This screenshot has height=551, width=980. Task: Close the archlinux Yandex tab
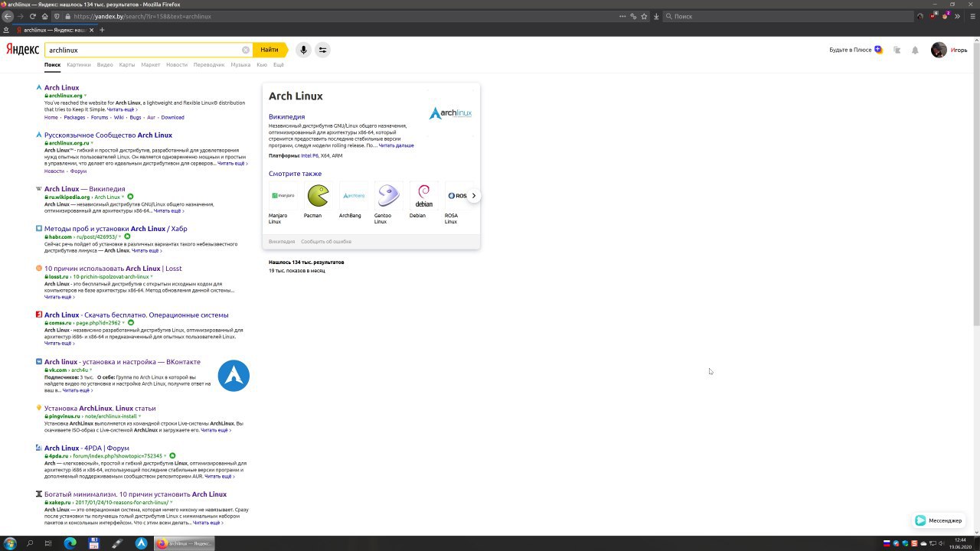point(92,30)
